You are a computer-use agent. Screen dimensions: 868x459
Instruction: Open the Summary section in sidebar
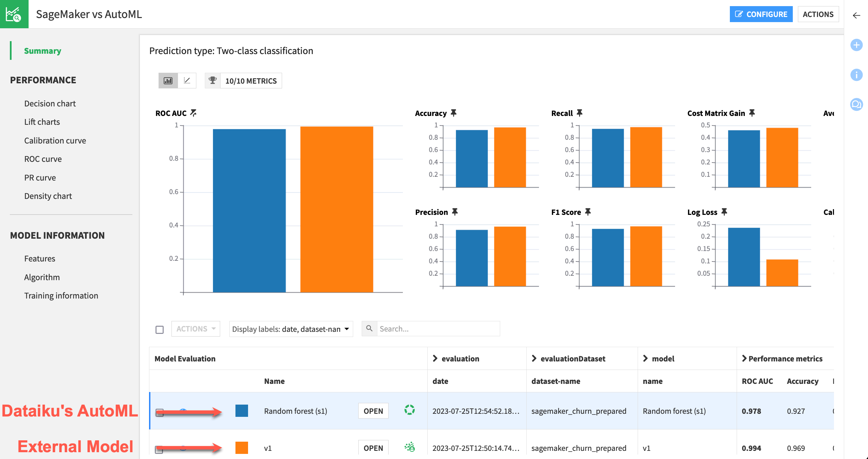click(43, 51)
